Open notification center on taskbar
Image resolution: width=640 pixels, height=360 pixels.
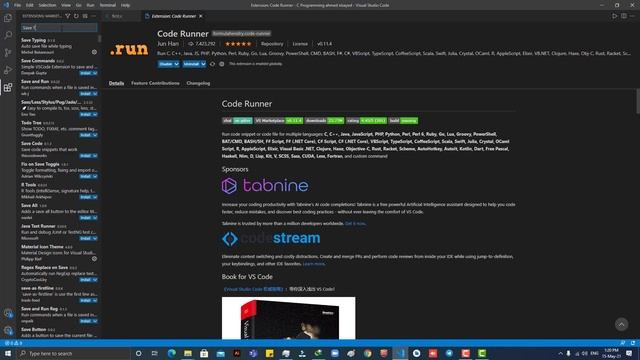[x=629, y=353]
